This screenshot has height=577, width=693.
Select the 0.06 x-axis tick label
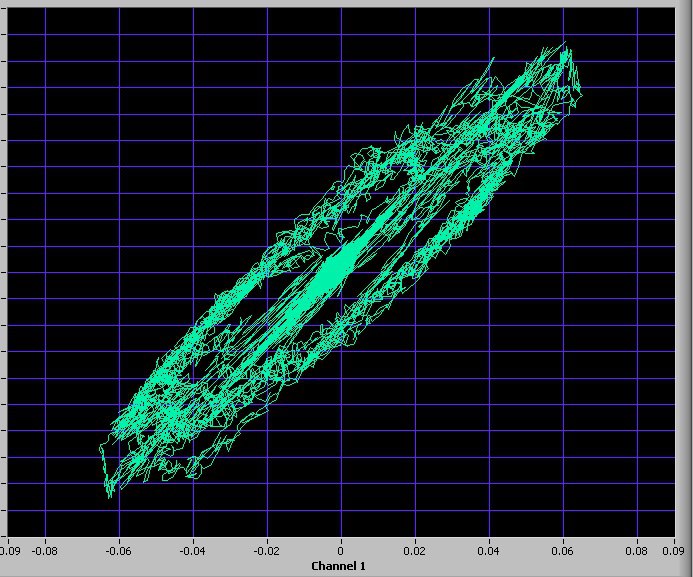point(563,550)
